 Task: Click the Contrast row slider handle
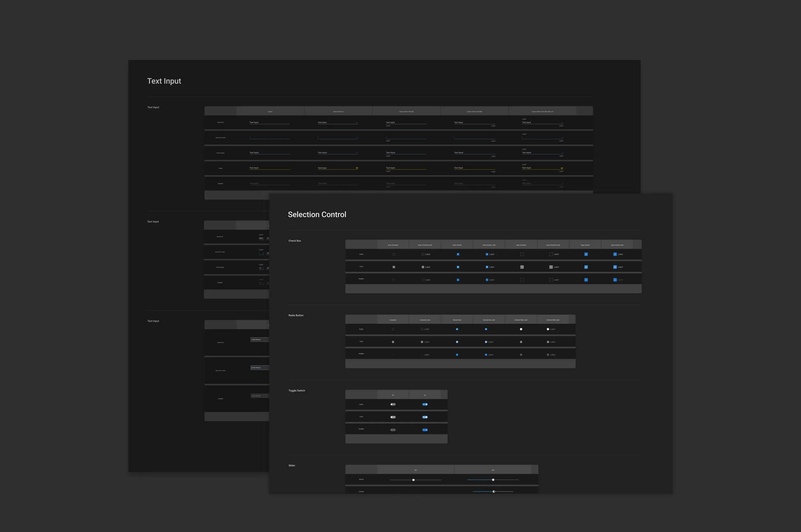[x=494, y=492]
